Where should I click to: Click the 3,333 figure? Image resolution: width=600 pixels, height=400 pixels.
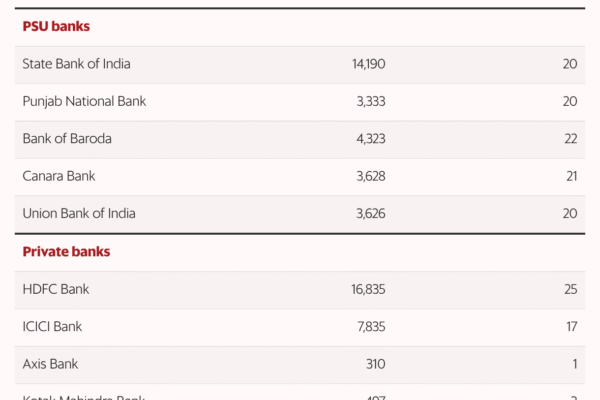point(370,101)
